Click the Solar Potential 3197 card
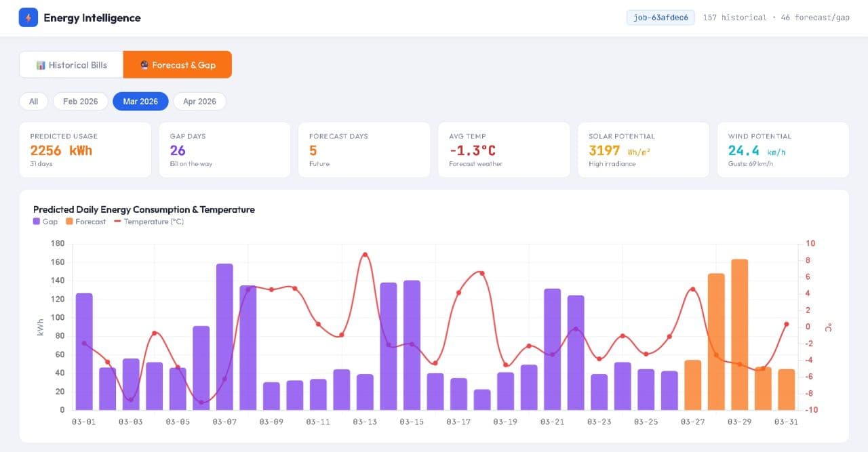The height and width of the screenshot is (452, 868). pos(643,149)
